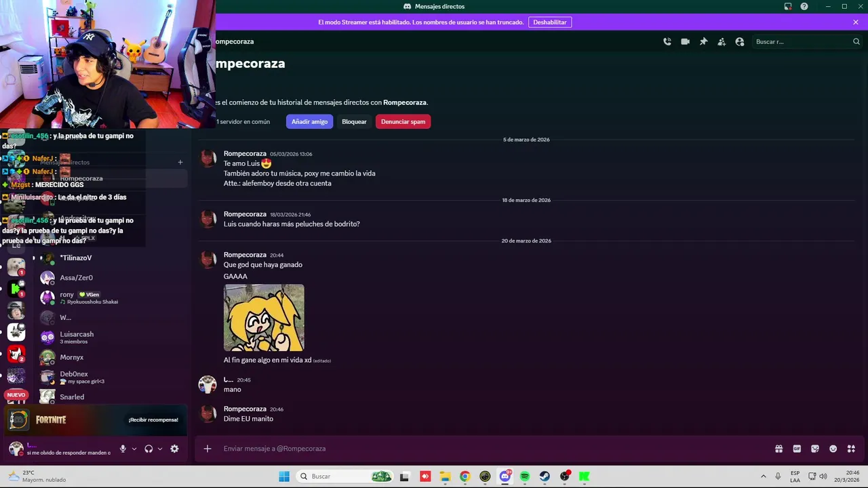Open the *TilinazoV direct message
Image resolution: width=868 pixels, height=488 pixels.
(x=112, y=258)
